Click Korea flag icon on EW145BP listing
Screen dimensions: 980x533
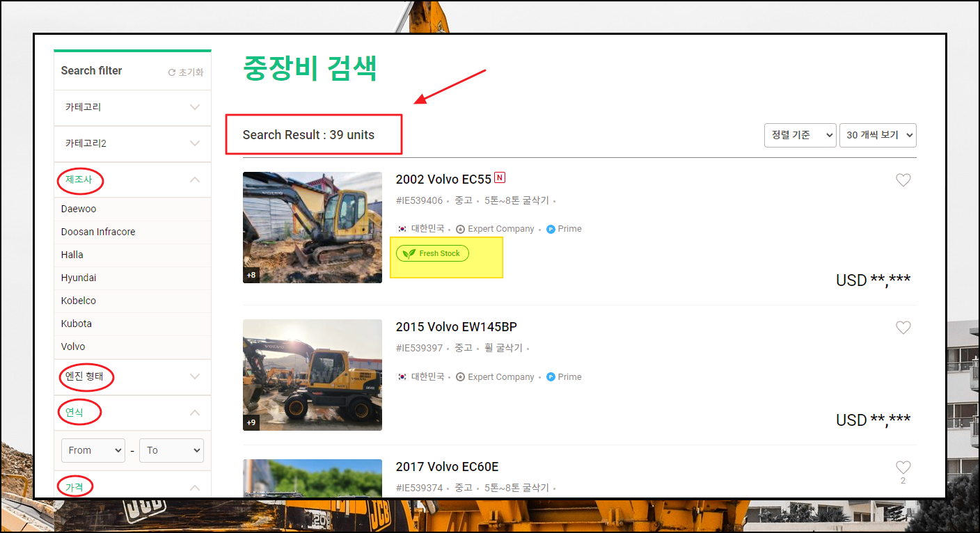(x=402, y=377)
